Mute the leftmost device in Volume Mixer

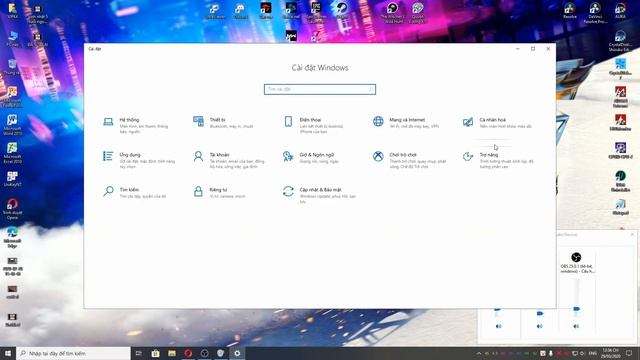click(498, 326)
